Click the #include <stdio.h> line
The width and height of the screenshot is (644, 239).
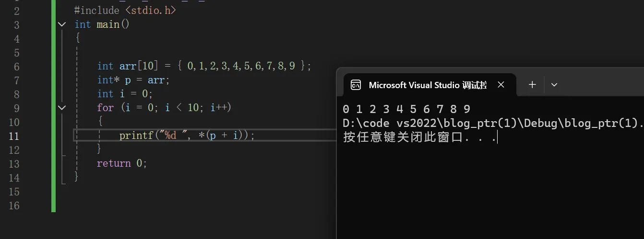125,10
